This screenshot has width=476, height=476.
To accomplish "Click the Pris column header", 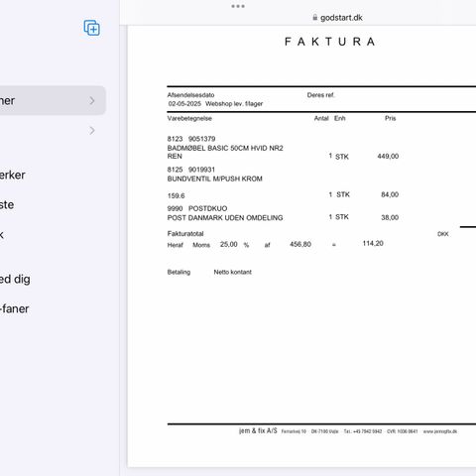I will [391, 118].
